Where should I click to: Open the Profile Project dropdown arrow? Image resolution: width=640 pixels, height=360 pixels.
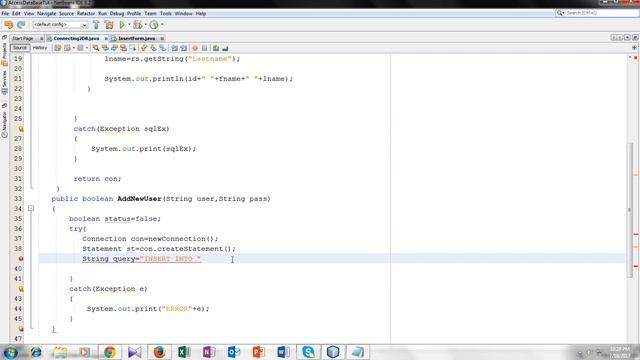point(162,25)
